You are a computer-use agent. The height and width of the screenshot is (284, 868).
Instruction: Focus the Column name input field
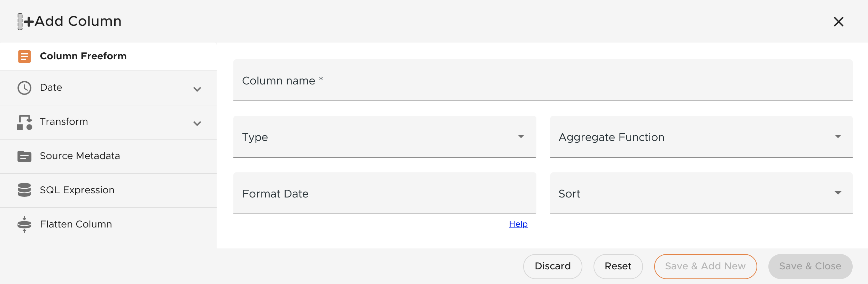pos(543,81)
